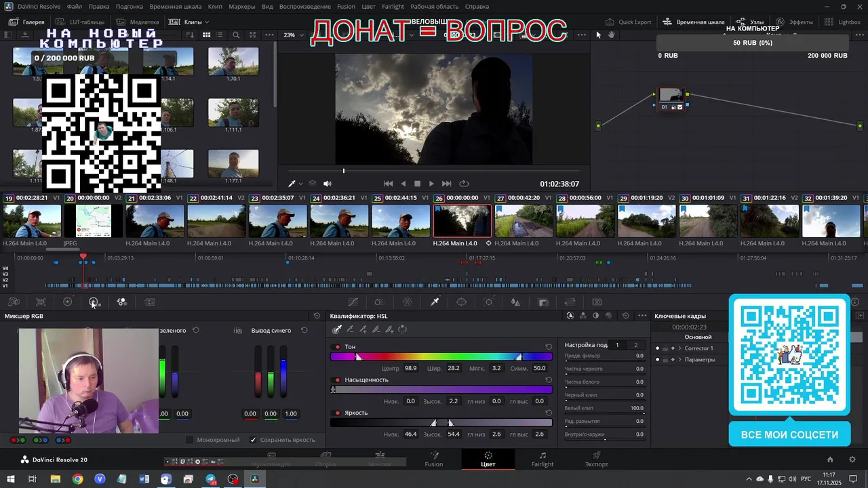Viewport: 868px width, 488px height.
Task: Open the Qualifier palette in toolbar
Action: pos(435,302)
